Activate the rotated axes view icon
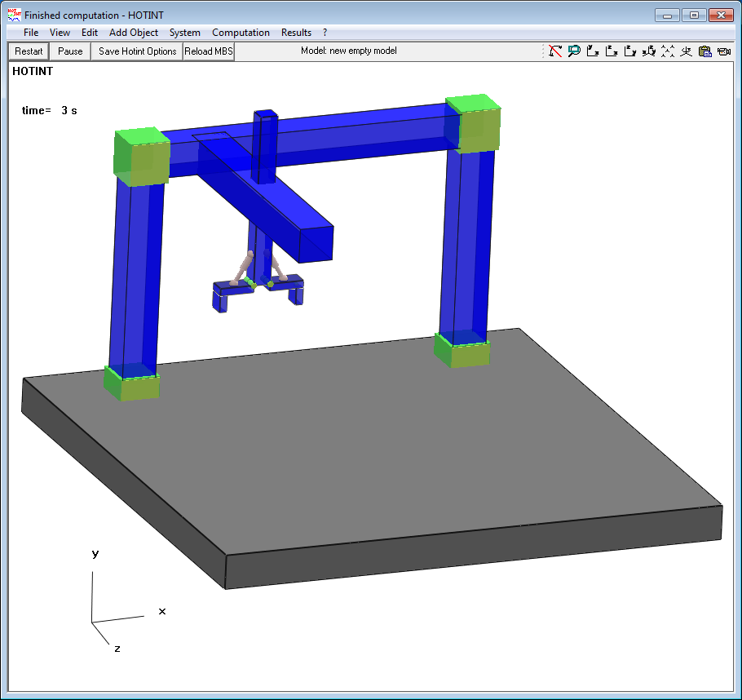 click(648, 51)
